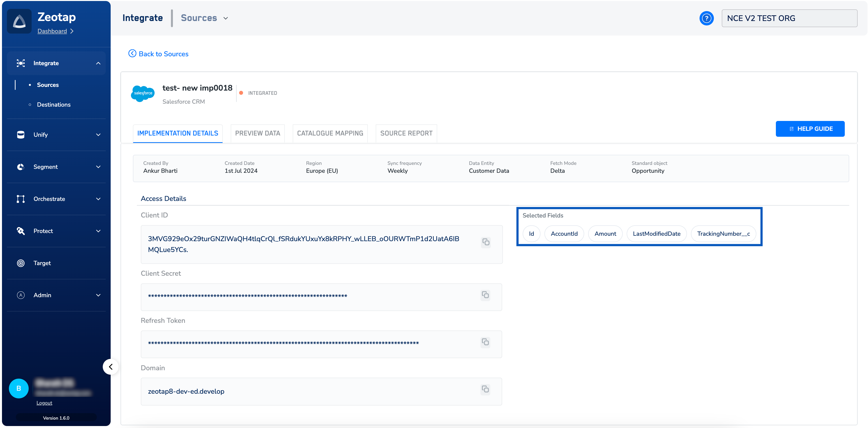Open help question mark icon
868x428 pixels.
[x=706, y=18]
